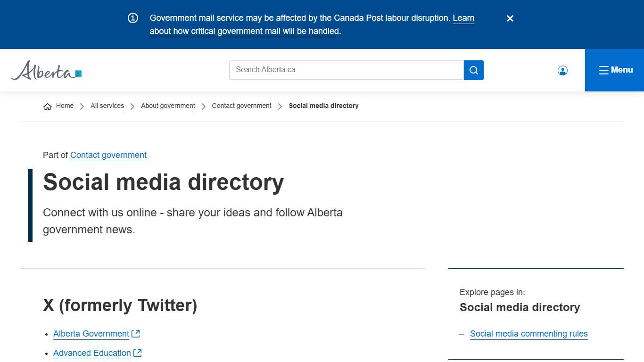Click inside the Search Alberta.ca field
Screen dimensions: 644x362
click(347, 70)
